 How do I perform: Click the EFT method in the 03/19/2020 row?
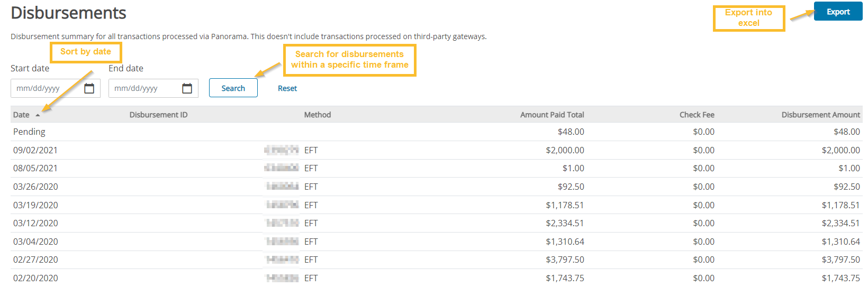(x=311, y=205)
